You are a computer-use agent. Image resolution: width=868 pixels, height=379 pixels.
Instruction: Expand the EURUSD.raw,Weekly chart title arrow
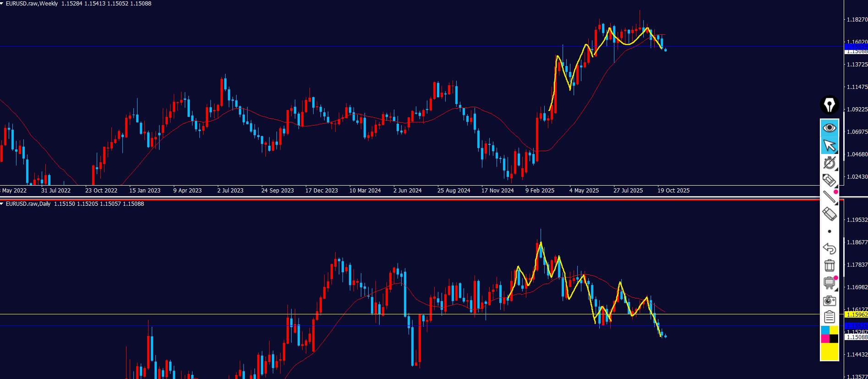pos(2,4)
